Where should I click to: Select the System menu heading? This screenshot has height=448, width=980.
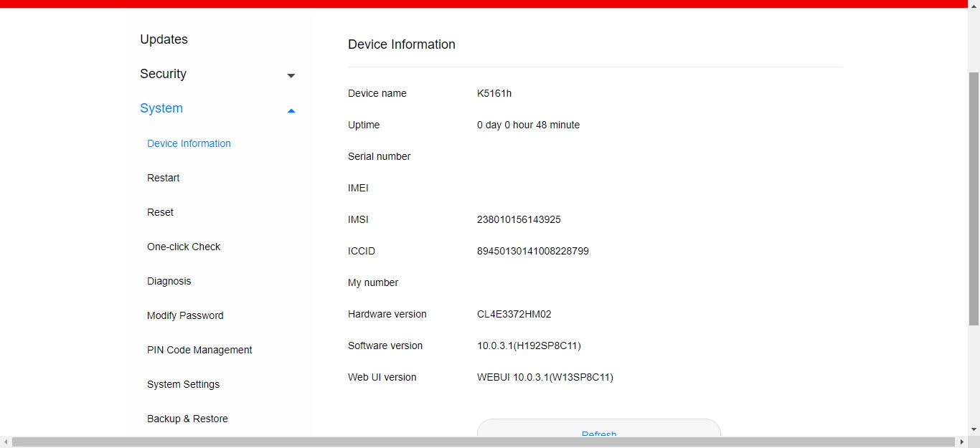click(161, 108)
